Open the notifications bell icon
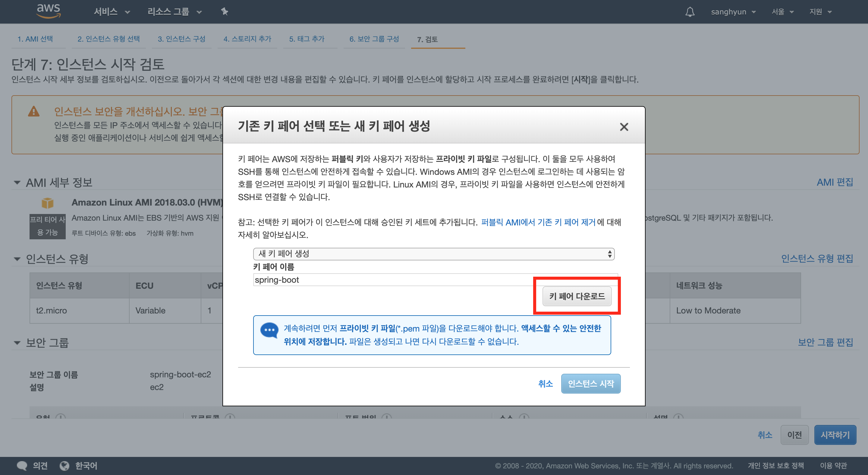This screenshot has height=475, width=868. 690,12
